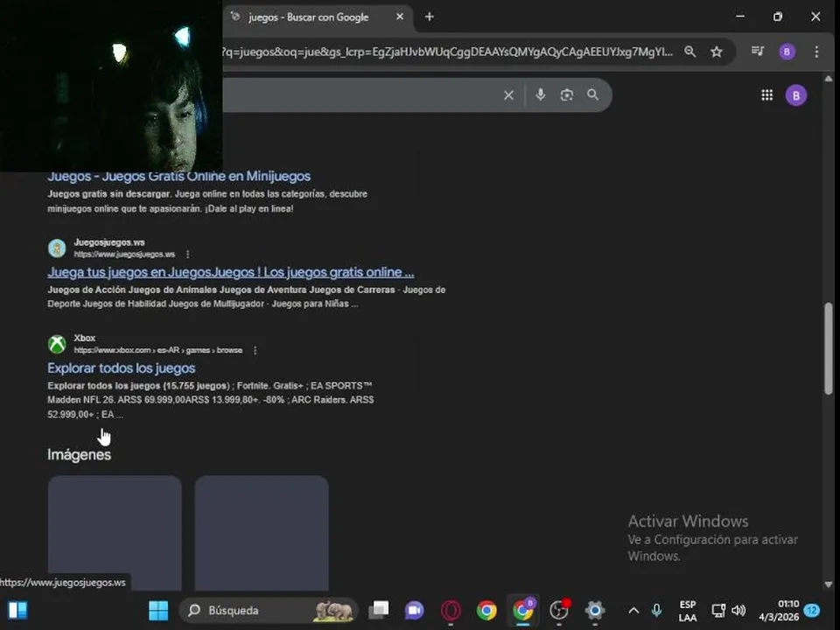Open Chrome with B profile badge in taskbar

(523, 610)
